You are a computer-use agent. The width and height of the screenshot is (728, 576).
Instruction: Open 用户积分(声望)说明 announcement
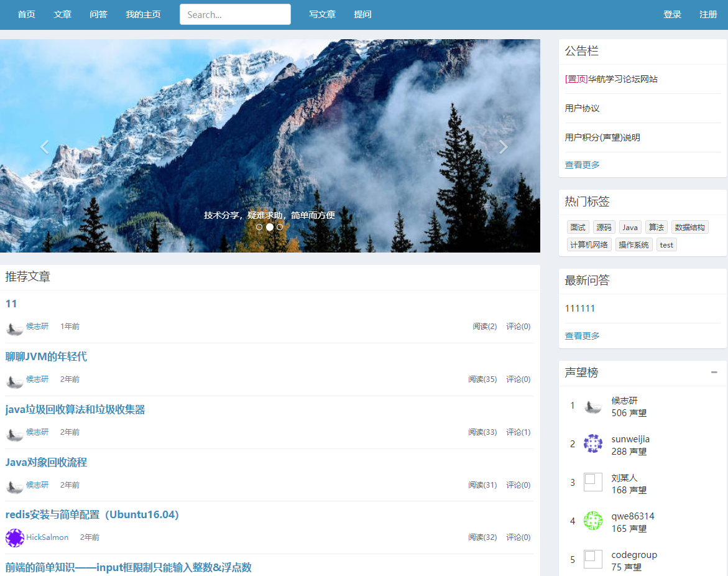click(602, 137)
